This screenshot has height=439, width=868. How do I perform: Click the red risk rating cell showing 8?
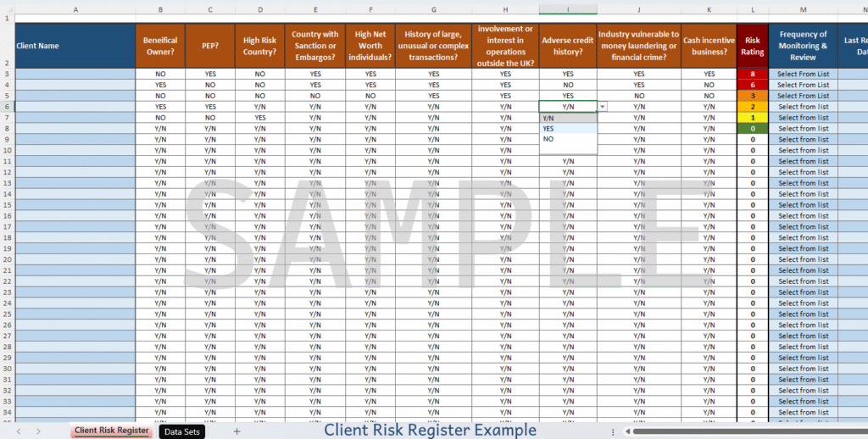coord(752,75)
